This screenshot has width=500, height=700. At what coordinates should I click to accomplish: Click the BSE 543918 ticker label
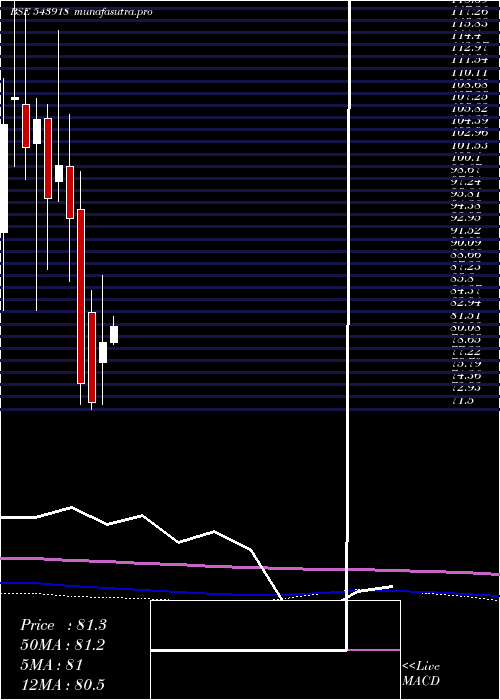(39, 12)
